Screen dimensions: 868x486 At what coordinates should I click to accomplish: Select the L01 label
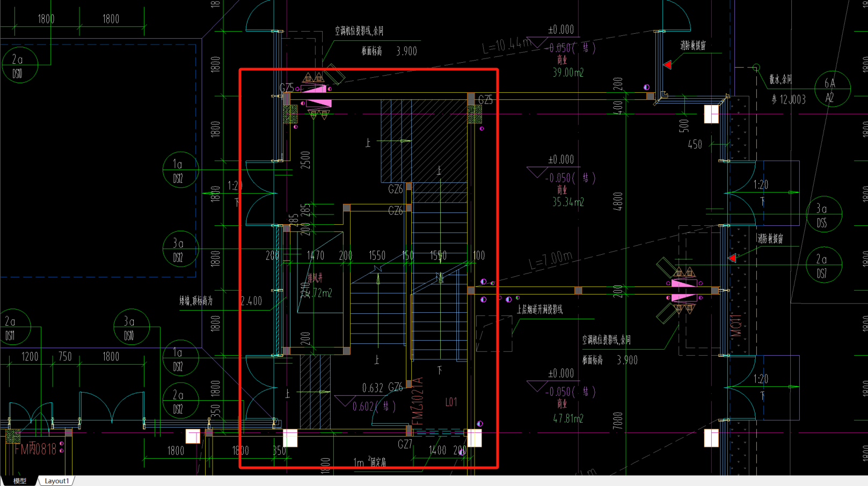(451, 402)
